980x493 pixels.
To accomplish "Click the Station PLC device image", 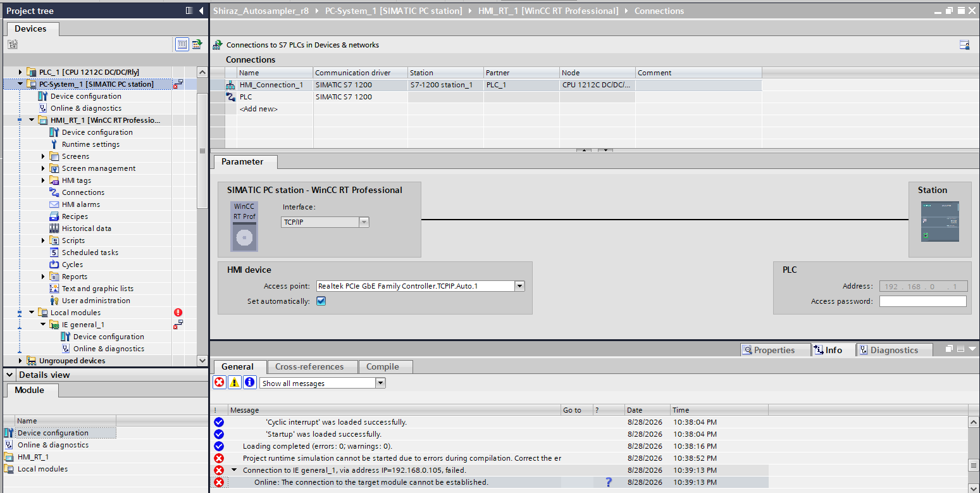I will click(x=940, y=221).
